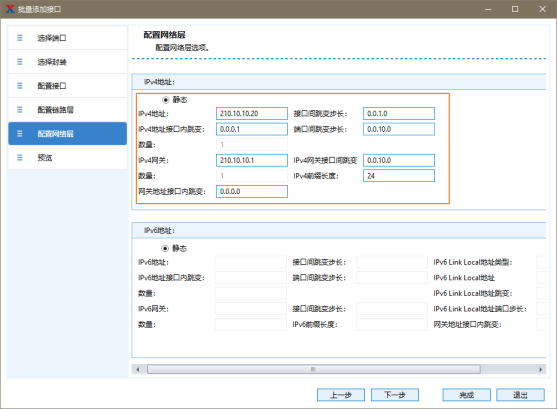Click the list icon beside 选择封装
Viewport: 557px width, 409px height.
[x=20, y=62]
